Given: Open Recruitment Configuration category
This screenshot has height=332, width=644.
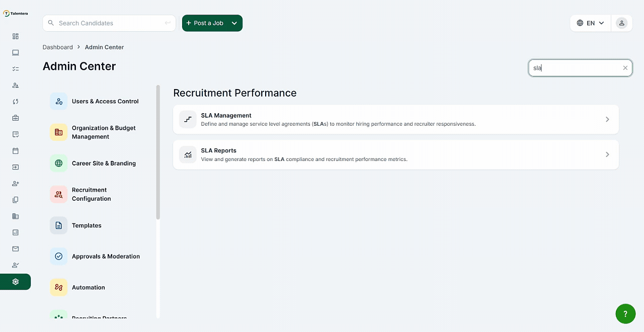Looking at the screenshot, I should coord(91,194).
